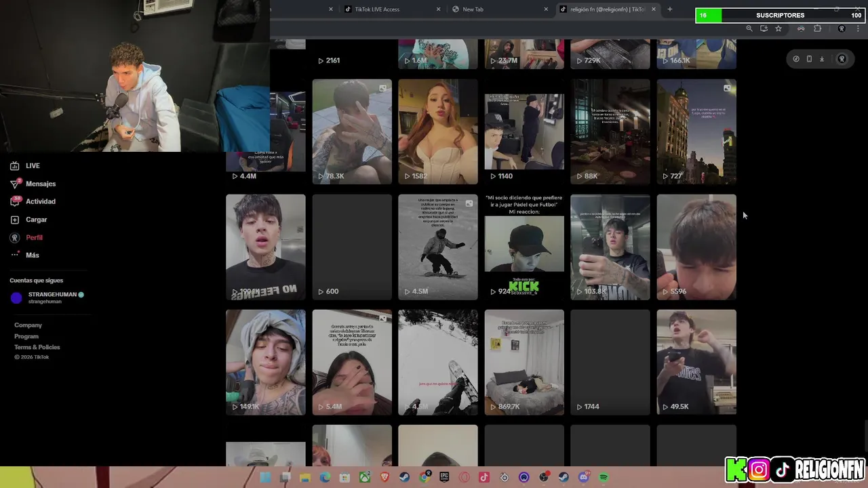868x488 pixels.
Task: Open TikTok profile avatar in top pill
Action: tap(842, 59)
